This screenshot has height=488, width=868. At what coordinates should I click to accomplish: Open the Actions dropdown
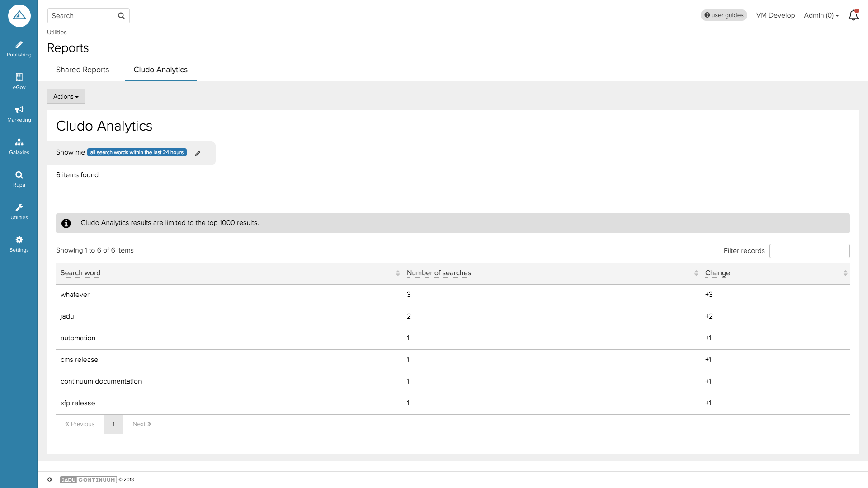pyautogui.click(x=66, y=96)
